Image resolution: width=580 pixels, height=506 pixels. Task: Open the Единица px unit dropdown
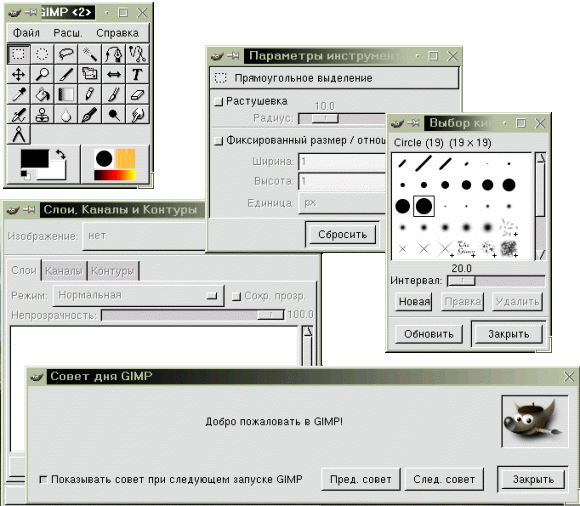[342, 203]
